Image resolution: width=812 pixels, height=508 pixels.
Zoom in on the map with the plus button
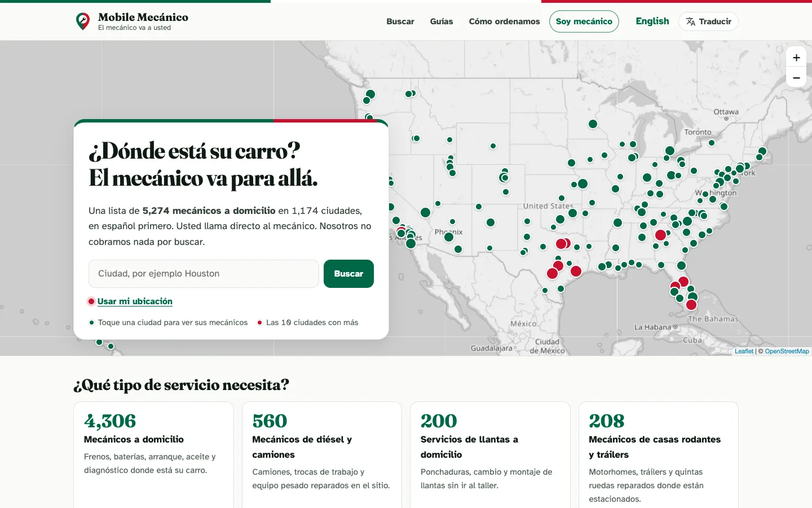tap(796, 57)
